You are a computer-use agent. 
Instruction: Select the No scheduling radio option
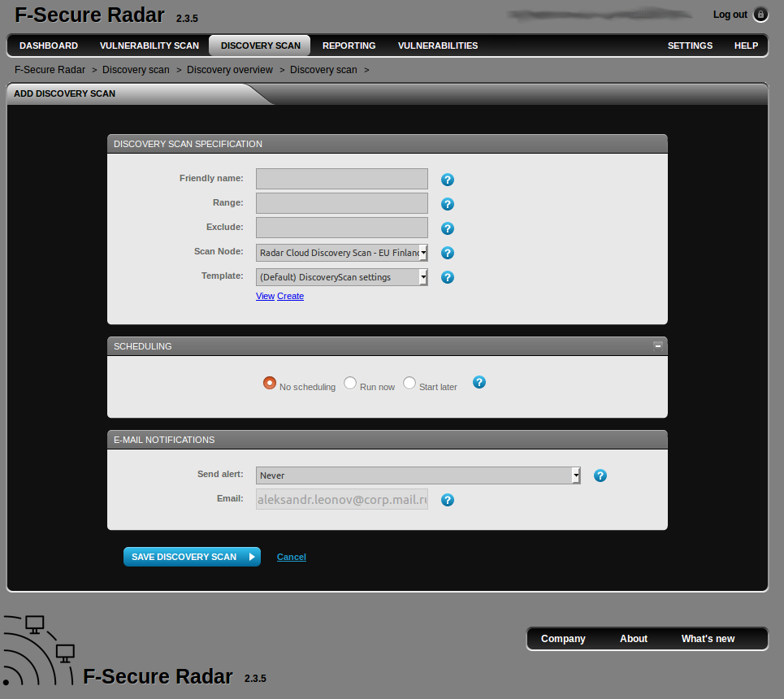pos(270,384)
